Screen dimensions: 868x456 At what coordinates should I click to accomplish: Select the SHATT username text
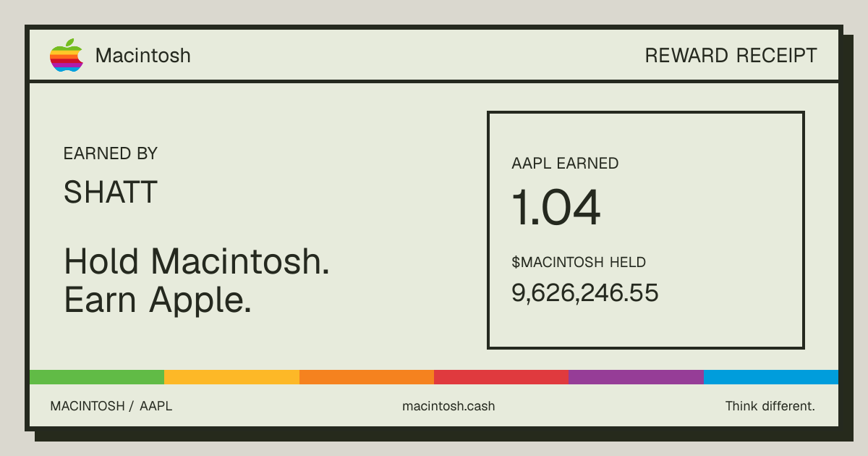[x=111, y=192]
